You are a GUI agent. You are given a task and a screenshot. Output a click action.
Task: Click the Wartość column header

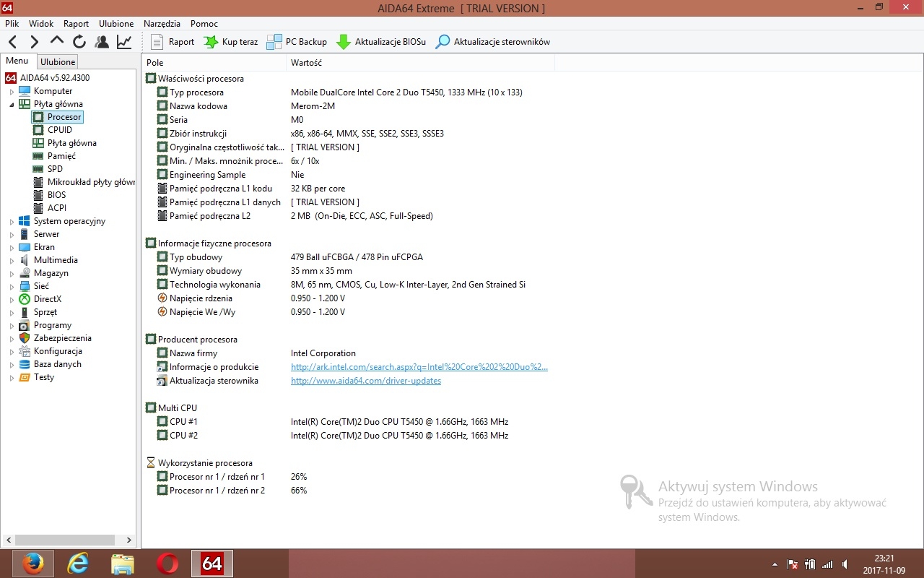[x=420, y=63]
